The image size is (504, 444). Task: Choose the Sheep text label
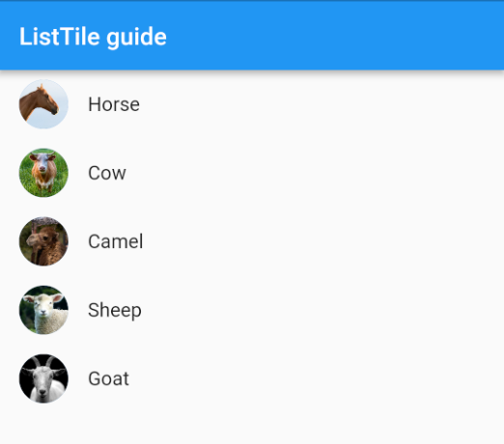coord(115,311)
